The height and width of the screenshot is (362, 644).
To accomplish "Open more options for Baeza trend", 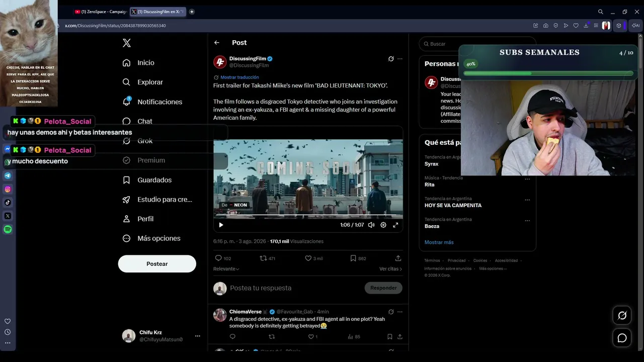I will click(527, 220).
